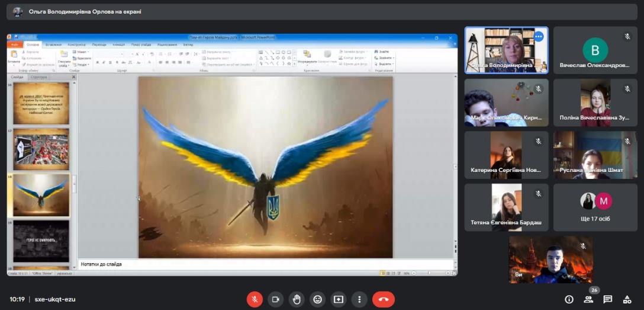Open the chat with everyone panel

607,299
